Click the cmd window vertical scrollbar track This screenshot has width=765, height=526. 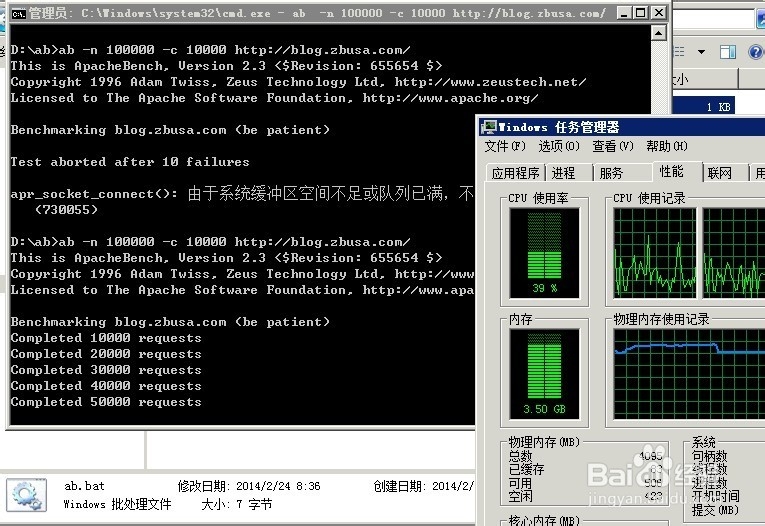pyautogui.click(x=658, y=78)
